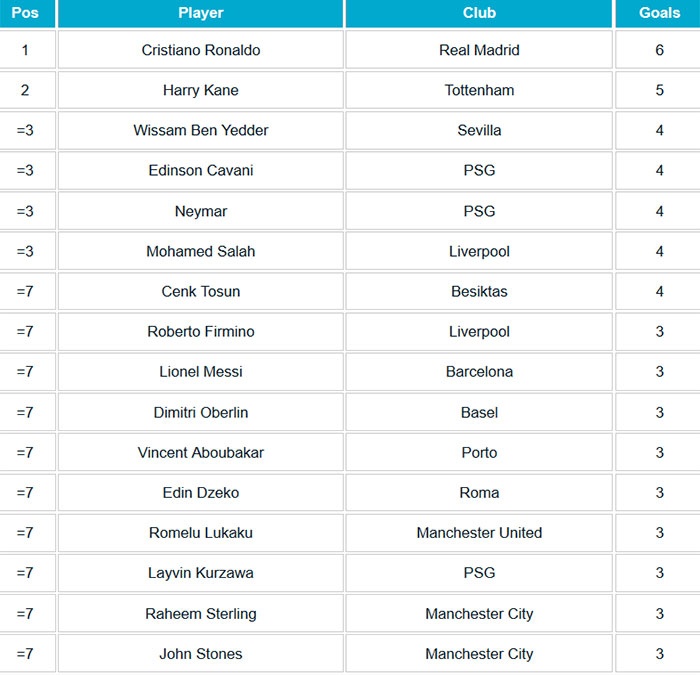
Task: Click the Mohamed Salah player cell
Action: click(201, 251)
